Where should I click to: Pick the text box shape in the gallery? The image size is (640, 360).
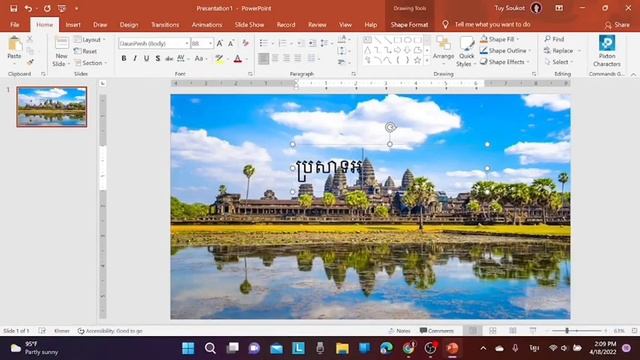(x=367, y=40)
